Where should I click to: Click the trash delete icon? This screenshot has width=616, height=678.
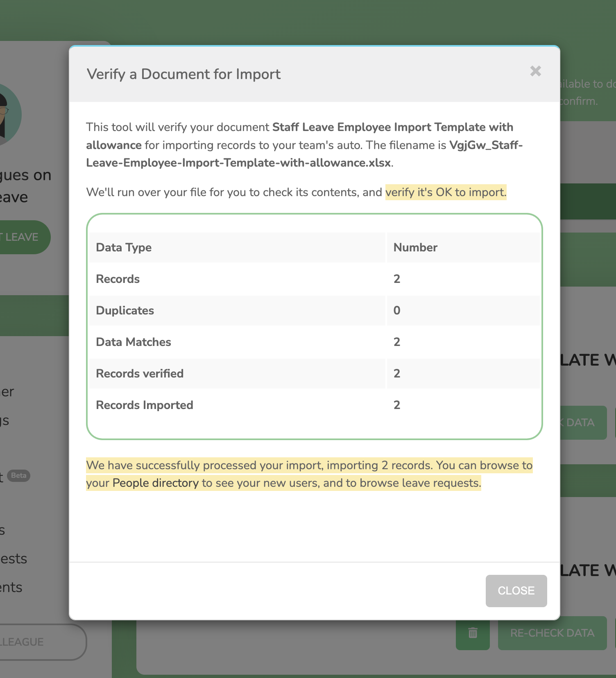point(473,633)
